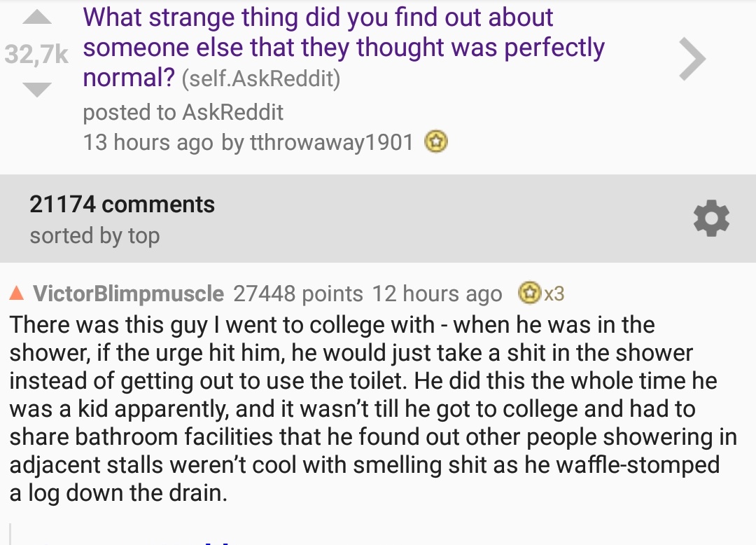Image resolution: width=756 pixels, height=545 pixels.
Task: Visit the VictorBlimpmuscle user profile
Action: pos(128,294)
